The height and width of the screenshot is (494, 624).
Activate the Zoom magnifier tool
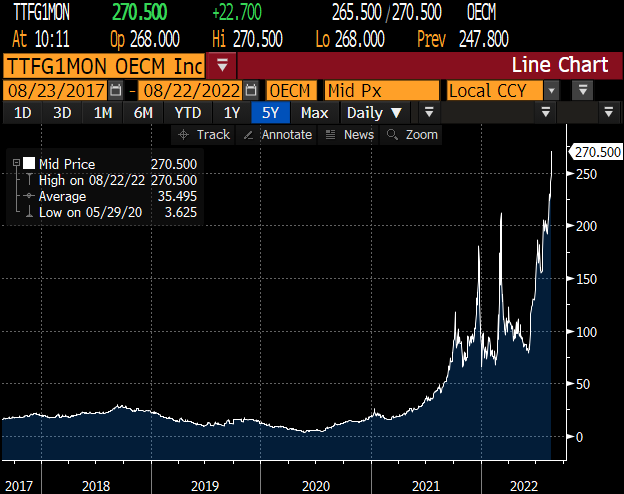tap(411, 135)
